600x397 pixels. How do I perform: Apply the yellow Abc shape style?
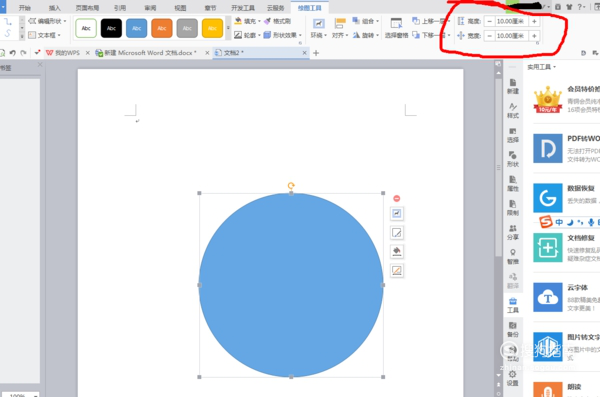[212, 28]
